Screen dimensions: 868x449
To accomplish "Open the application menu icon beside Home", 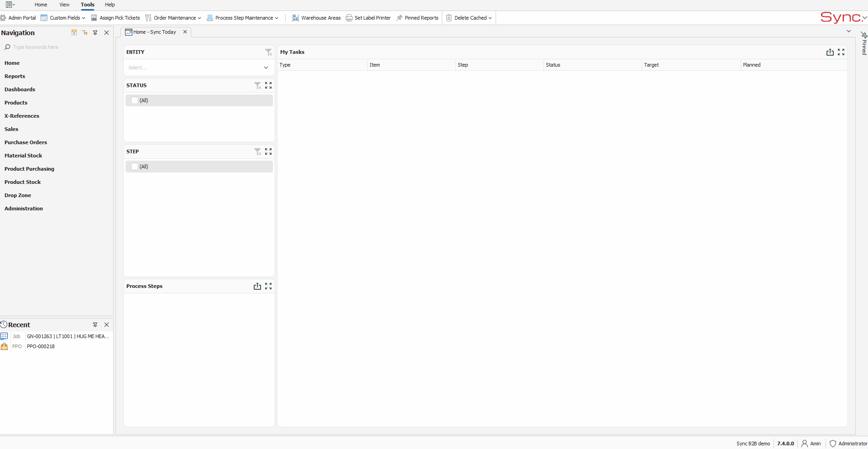I will pyautogui.click(x=10, y=5).
